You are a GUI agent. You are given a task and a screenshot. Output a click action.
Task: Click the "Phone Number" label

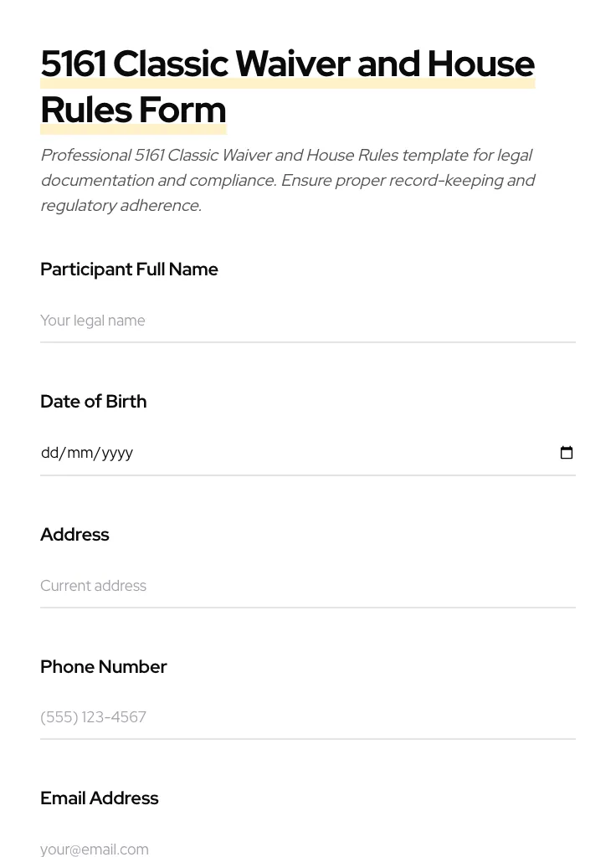(103, 667)
